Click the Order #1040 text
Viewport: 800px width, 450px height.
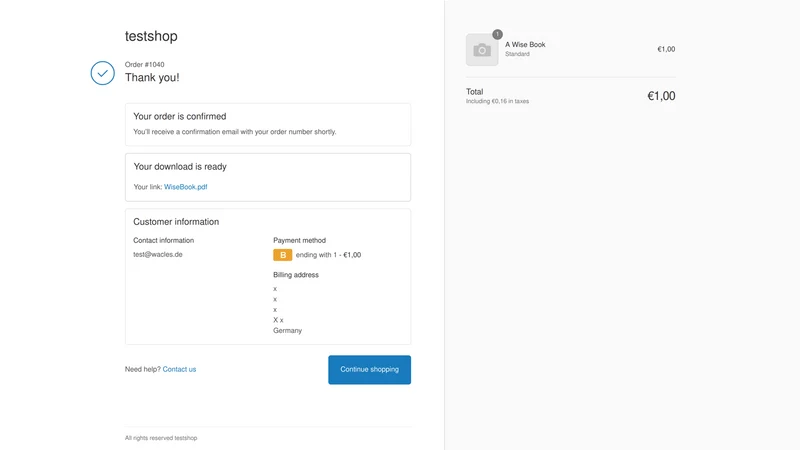point(144,64)
